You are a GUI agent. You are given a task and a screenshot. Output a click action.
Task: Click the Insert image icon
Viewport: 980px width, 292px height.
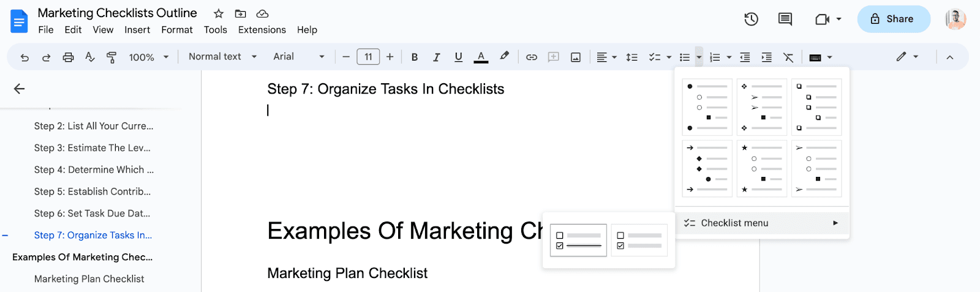576,57
